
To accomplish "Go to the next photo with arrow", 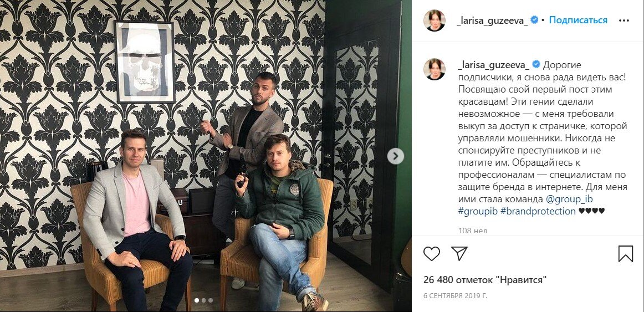I will coord(396,156).
